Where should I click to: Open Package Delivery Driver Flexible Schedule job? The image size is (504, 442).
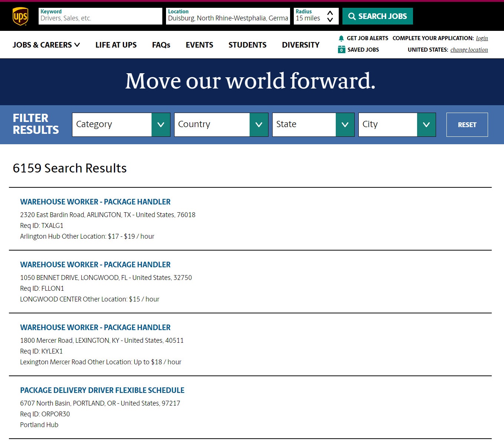coord(102,390)
